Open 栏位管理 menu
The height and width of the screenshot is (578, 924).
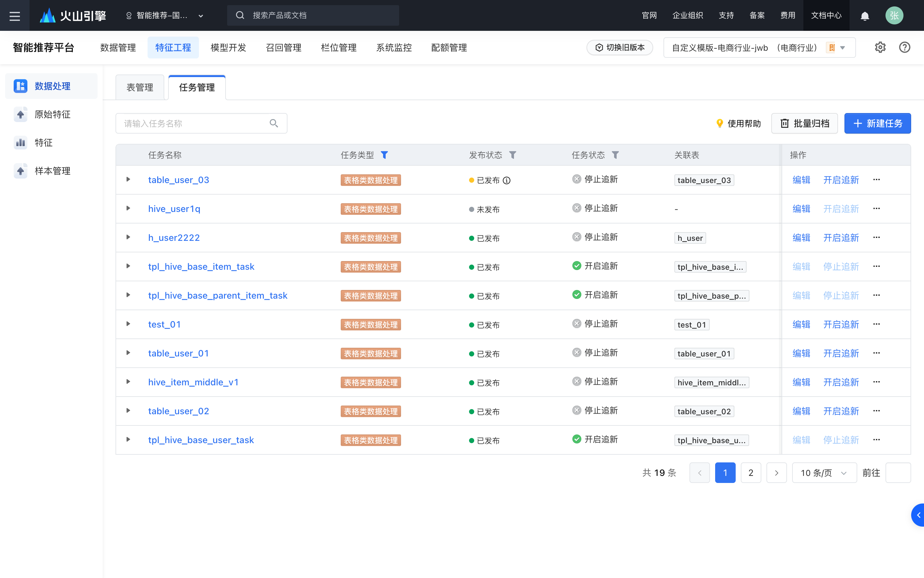click(x=339, y=48)
